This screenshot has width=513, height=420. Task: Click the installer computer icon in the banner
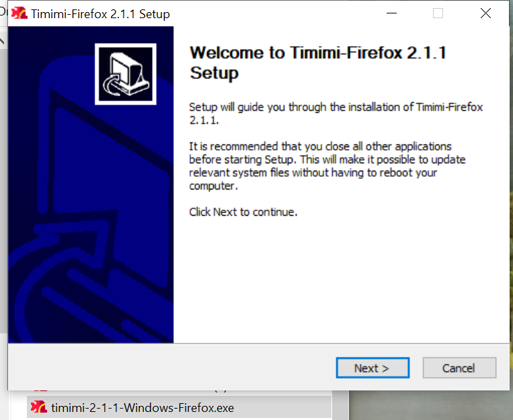126,74
